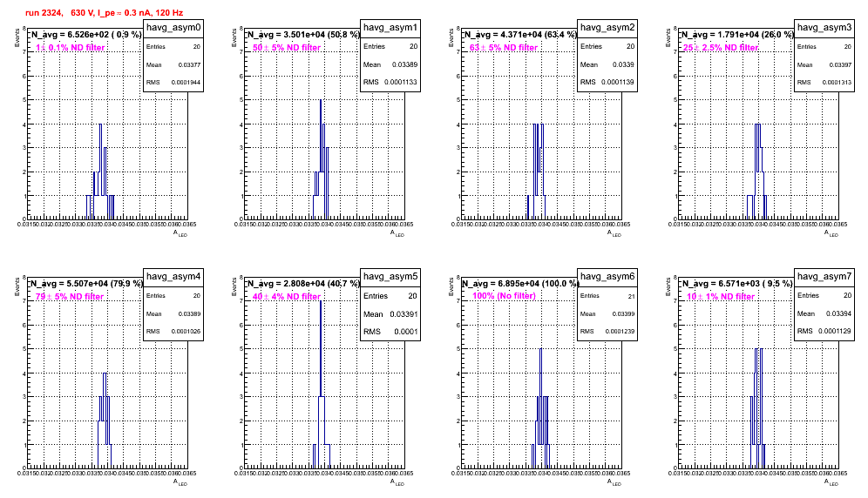Click RMS value 0.0001129 in havg_asym7
868x498 pixels.
pos(836,331)
